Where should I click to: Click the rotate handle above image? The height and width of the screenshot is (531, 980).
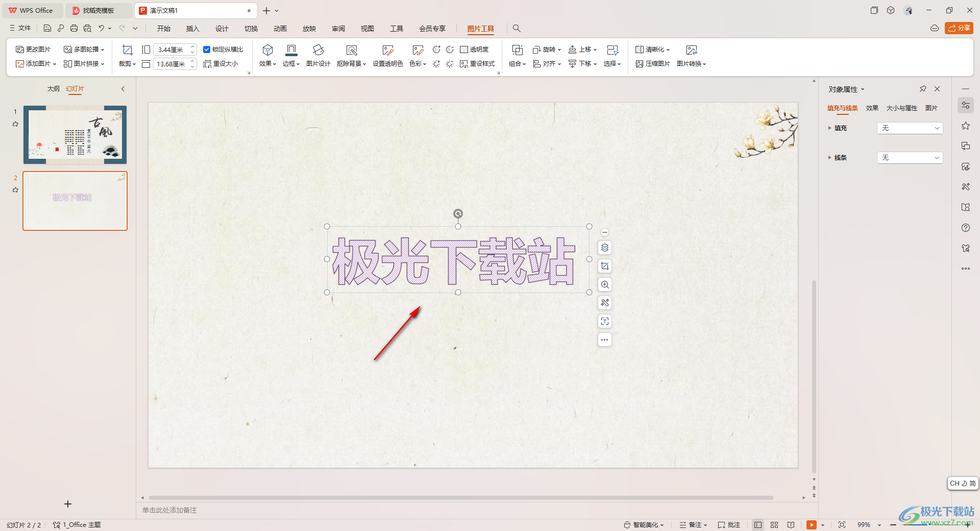click(x=458, y=214)
